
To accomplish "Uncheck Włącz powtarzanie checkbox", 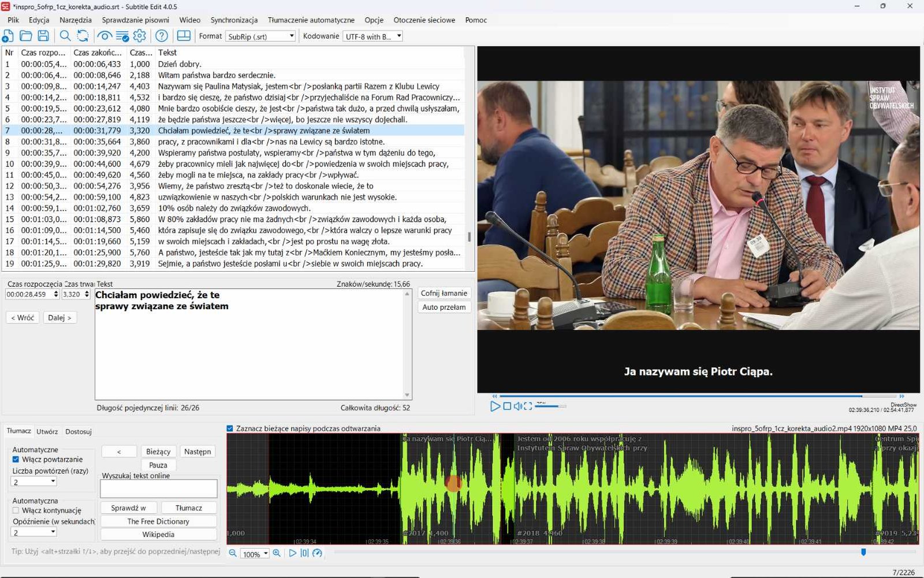I will [x=16, y=460].
